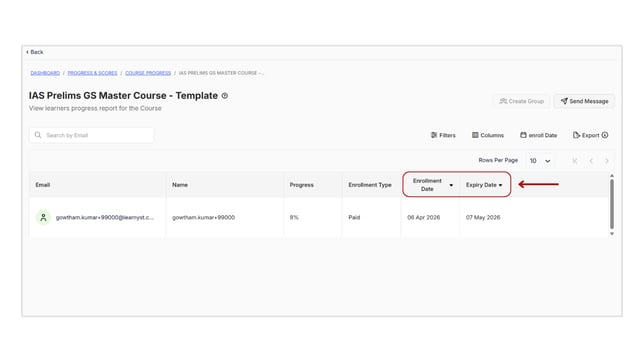Click the Export file icon
Viewport: 644px width, 362px height.
coord(576,135)
